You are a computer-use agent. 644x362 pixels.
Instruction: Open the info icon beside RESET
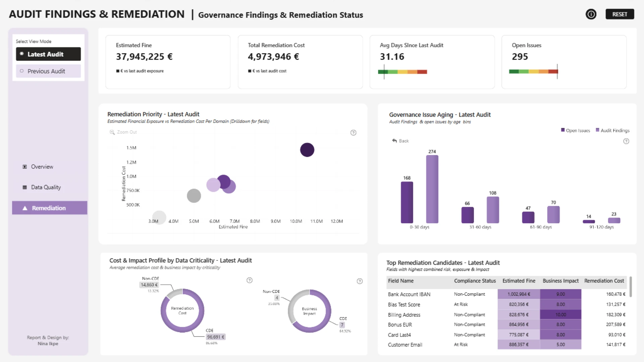coord(591,14)
